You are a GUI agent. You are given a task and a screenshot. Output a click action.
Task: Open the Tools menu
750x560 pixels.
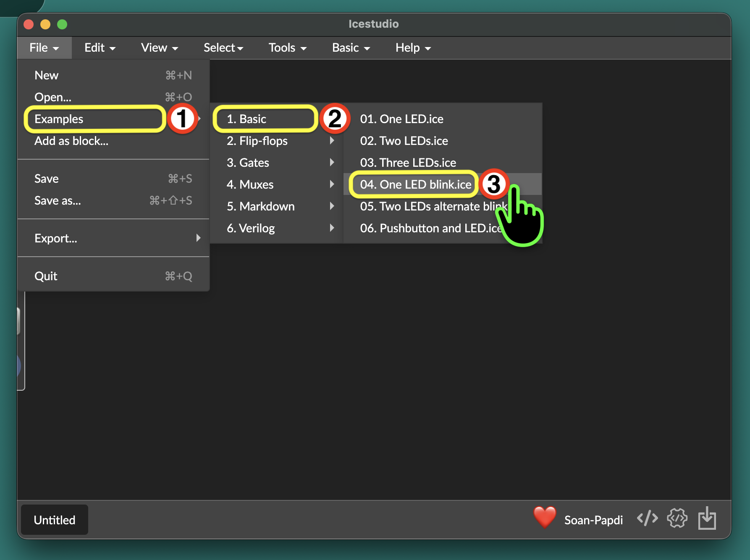(288, 48)
